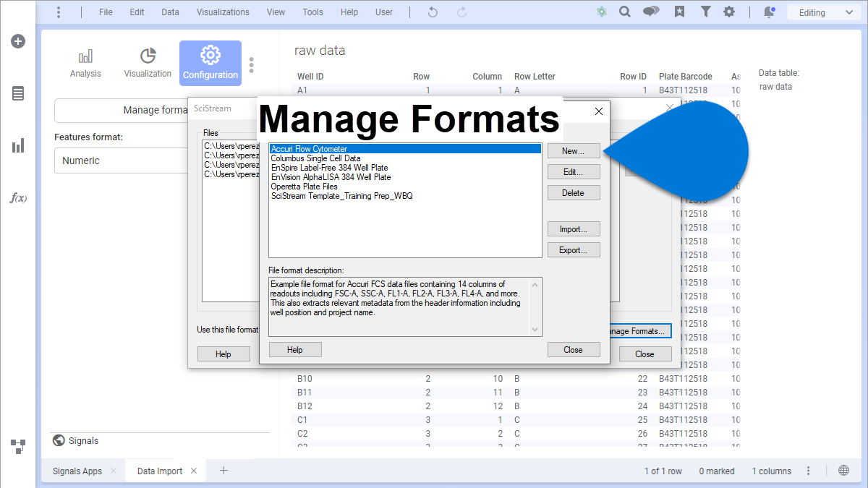Image resolution: width=868 pixels, height=488 pixels.
Task: Click the Plate Barcode column header
Action: (x=686, y=77)
